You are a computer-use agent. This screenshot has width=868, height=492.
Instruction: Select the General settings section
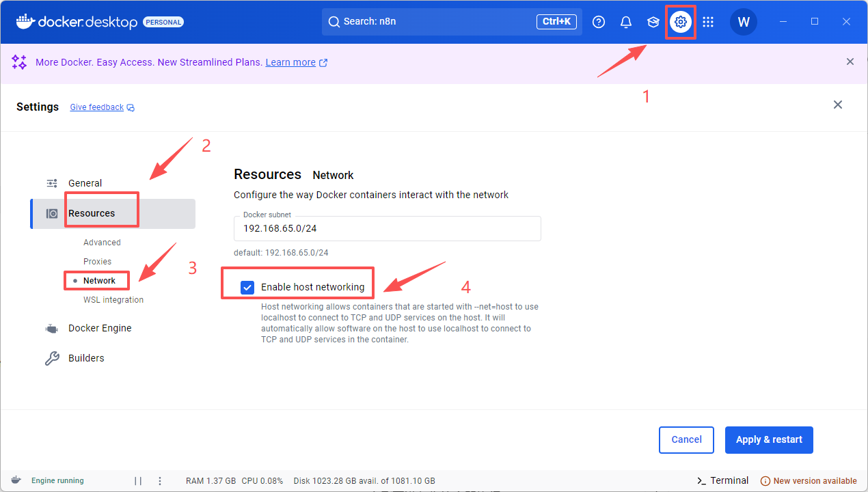click(x=85, y=183)
